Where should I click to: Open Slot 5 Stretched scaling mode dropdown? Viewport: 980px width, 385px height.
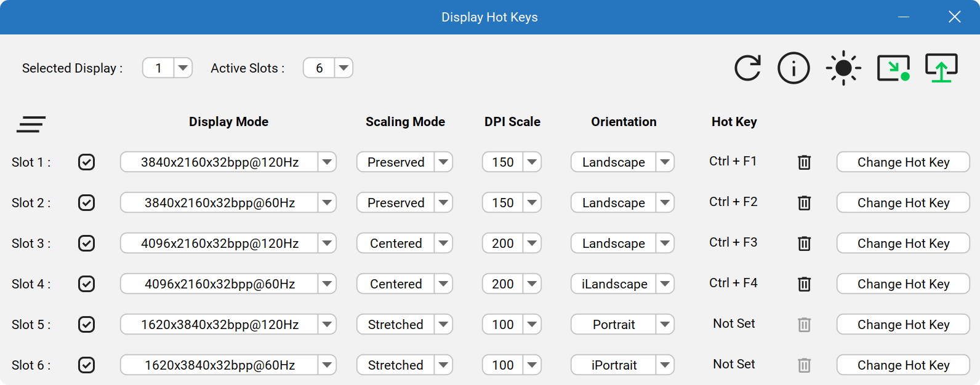404,325
